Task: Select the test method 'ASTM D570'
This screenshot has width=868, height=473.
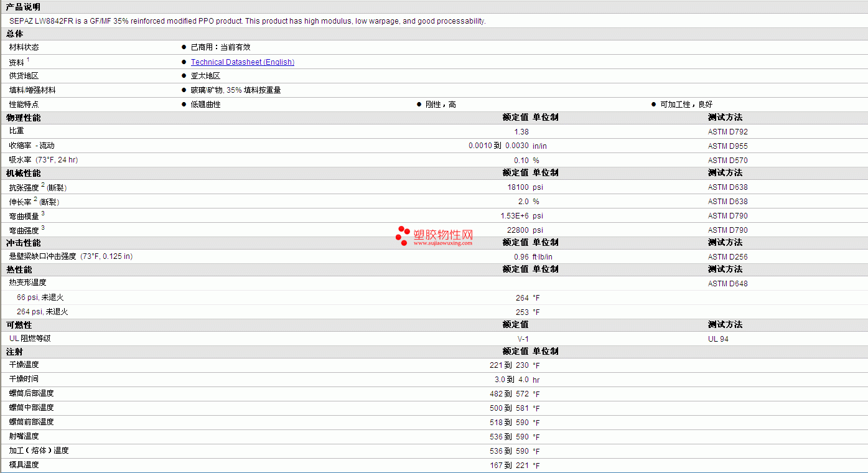Action: tap(728, 161)
